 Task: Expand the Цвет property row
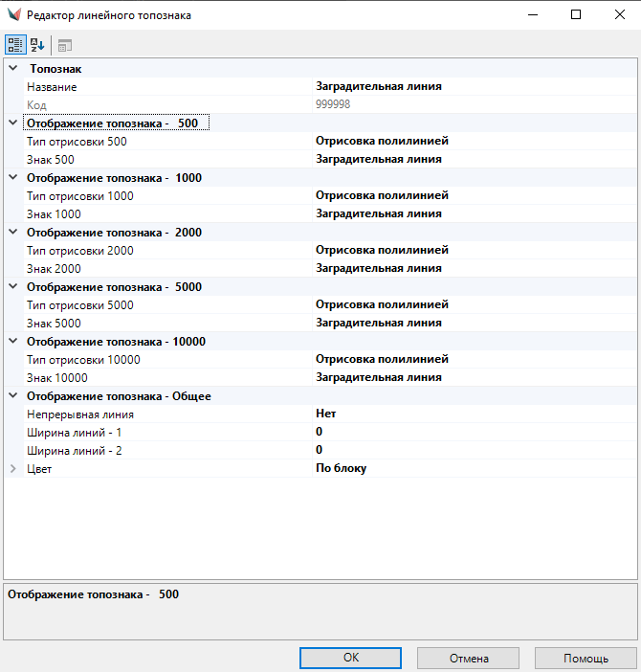coord(12,469)
